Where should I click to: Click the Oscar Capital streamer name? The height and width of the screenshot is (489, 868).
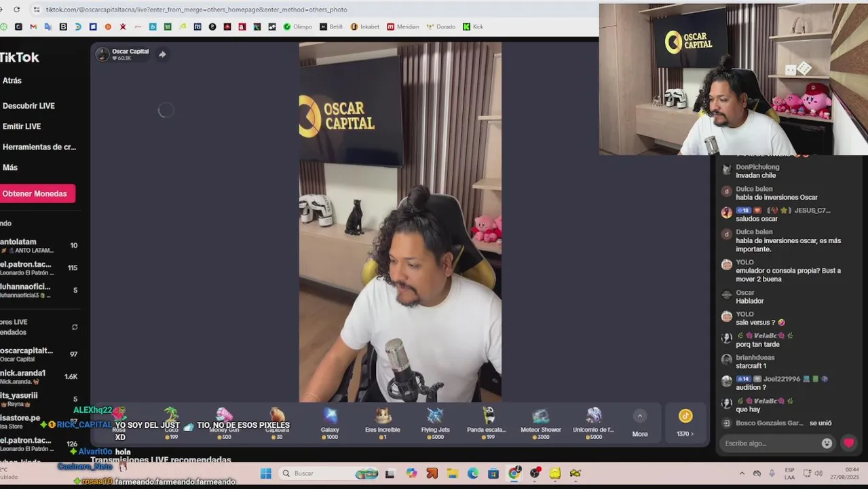coord(130,52)
